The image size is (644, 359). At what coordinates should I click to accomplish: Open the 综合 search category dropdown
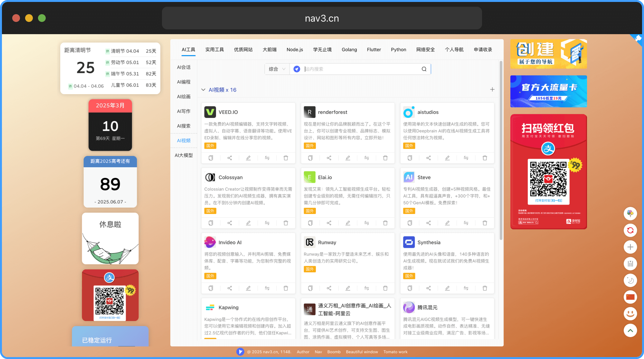pos(277,69)
